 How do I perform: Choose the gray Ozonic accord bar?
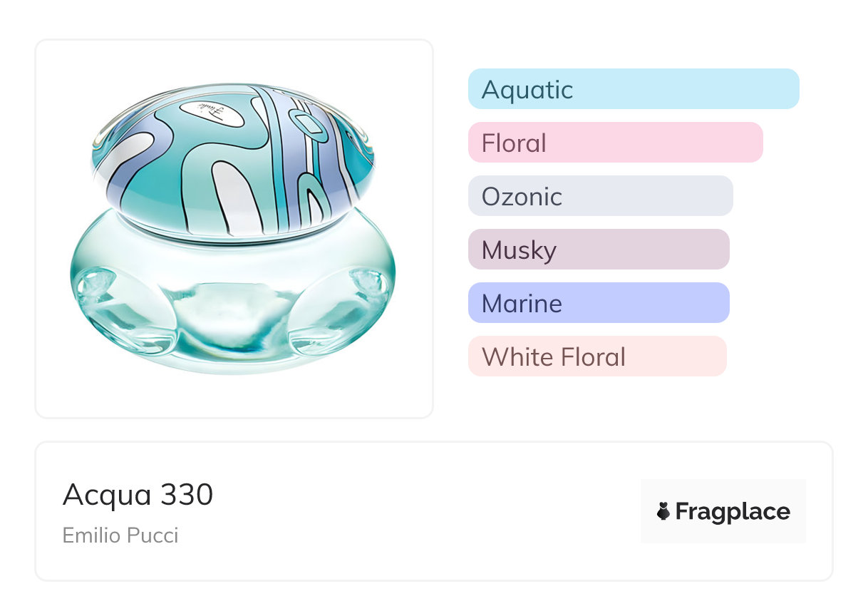600,196
